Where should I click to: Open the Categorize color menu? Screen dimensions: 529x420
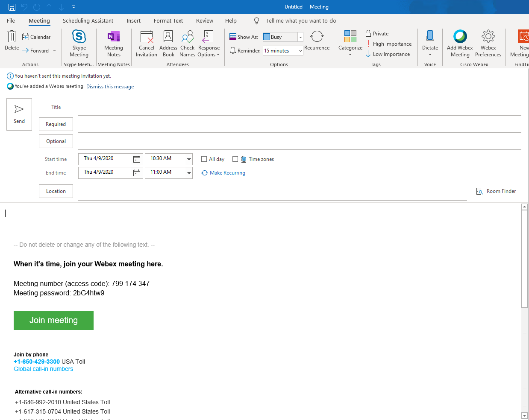[x=350, y=43]
